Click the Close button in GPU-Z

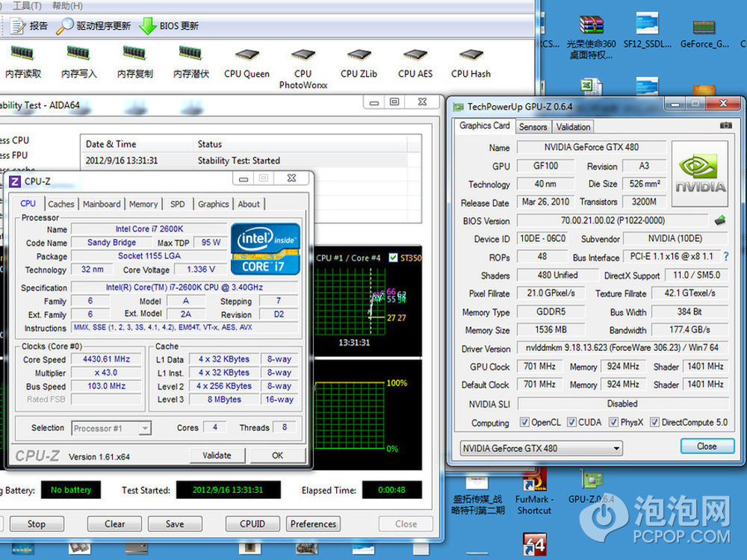coord(707,447)
